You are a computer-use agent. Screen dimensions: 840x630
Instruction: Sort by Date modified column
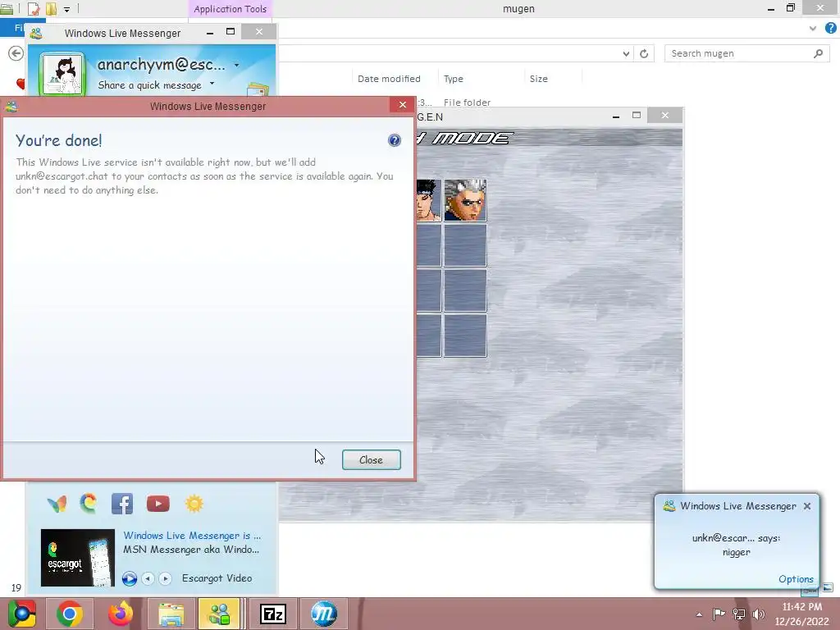click(x=389, y=79)
